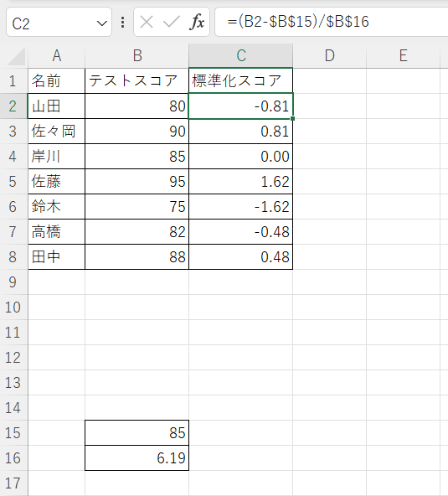The image size is (448, 496).
Task: Select row 15 header
Action: point(13,432)
